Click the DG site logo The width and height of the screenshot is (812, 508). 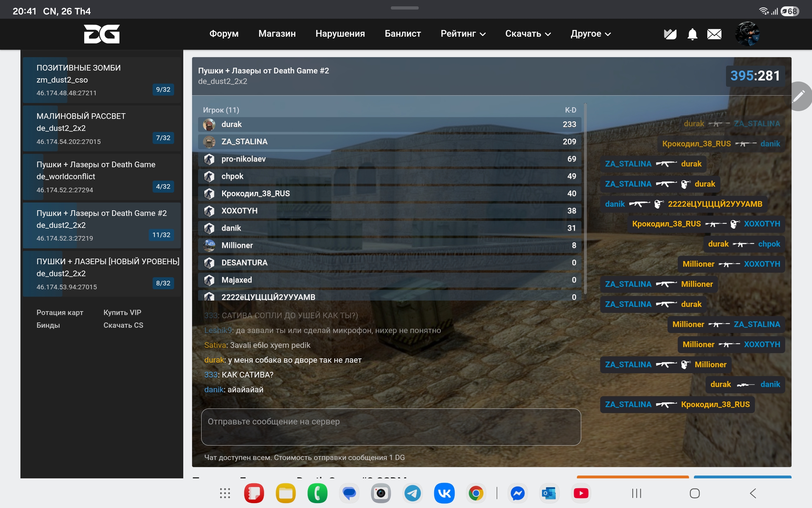coord(101,34)
